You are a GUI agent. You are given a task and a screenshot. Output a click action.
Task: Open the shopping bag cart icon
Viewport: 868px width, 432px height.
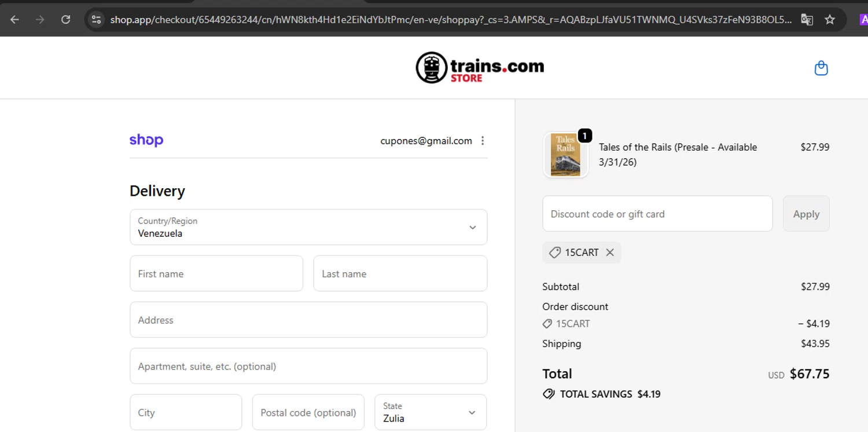click(x=821, y=68)
